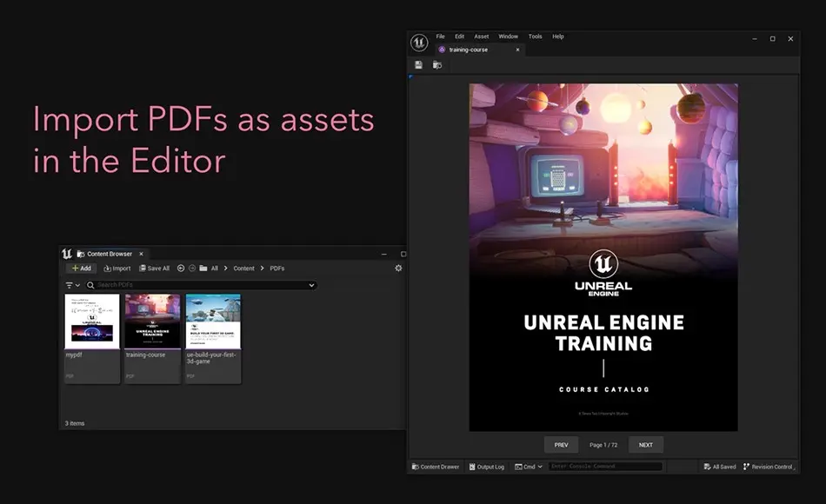This screenshot has height=504, width=826.
Task: Click the PREV page button
Action: pos(561,444)
